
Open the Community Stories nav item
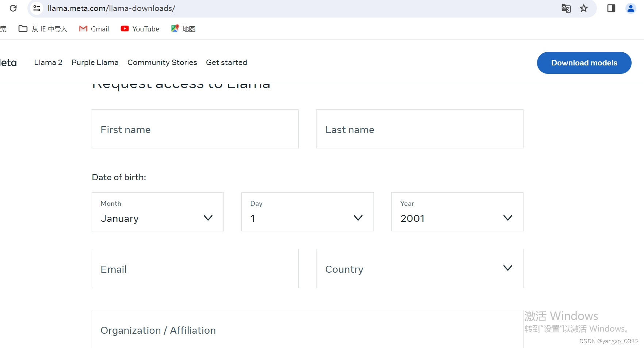coord(162,63)
